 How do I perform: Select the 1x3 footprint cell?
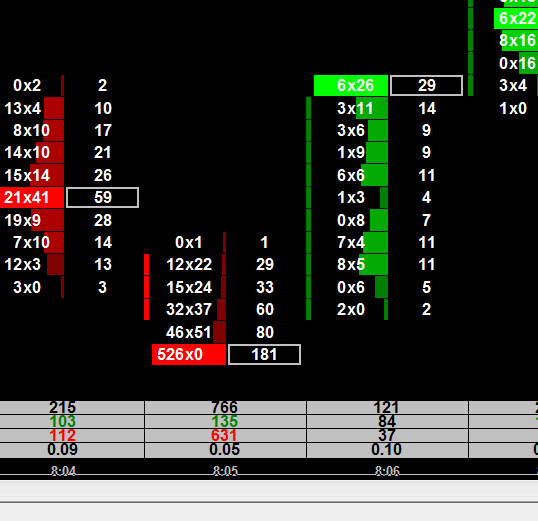[x=351, y=197]
